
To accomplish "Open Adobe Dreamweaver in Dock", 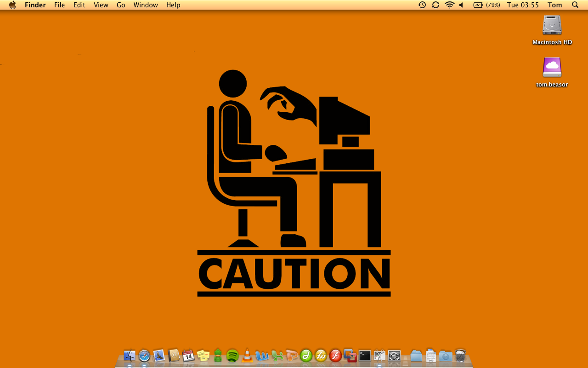I will 306,356.
